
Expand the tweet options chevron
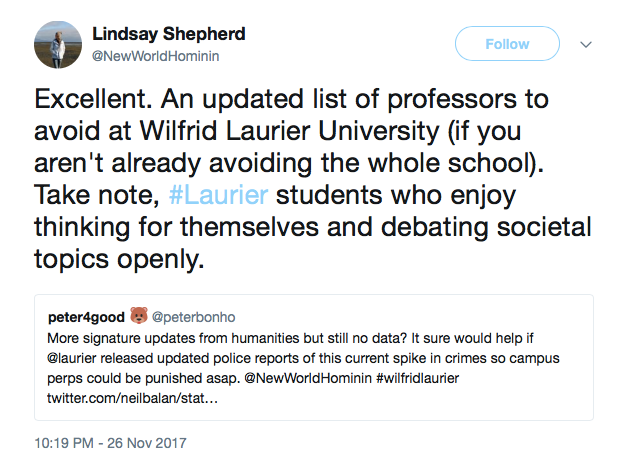(x=587, y=45)
